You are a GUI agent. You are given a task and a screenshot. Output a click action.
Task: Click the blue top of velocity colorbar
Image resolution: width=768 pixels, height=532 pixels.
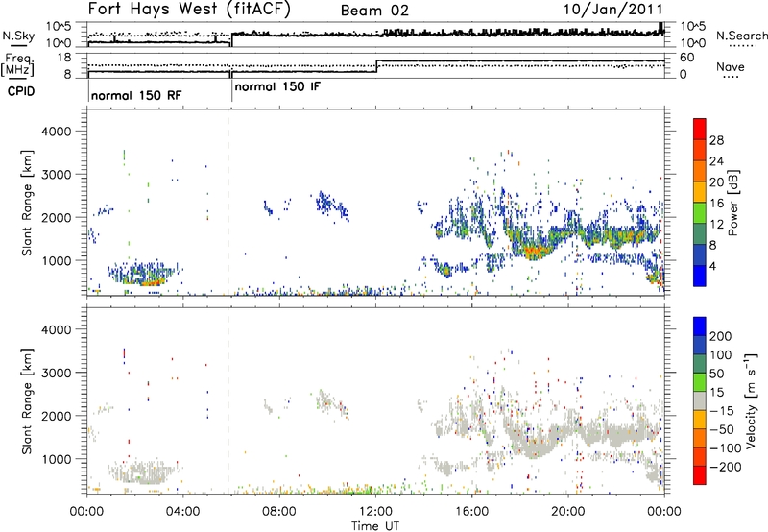(700, 326)
